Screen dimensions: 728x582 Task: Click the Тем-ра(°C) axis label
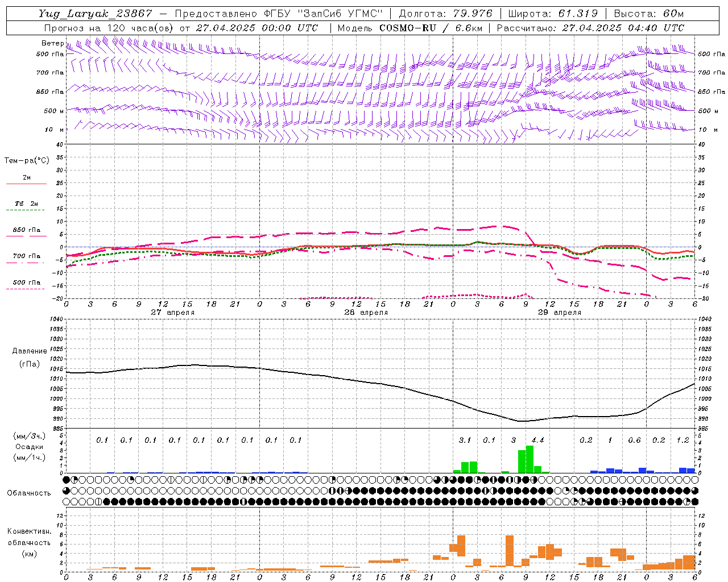point(27,161)
